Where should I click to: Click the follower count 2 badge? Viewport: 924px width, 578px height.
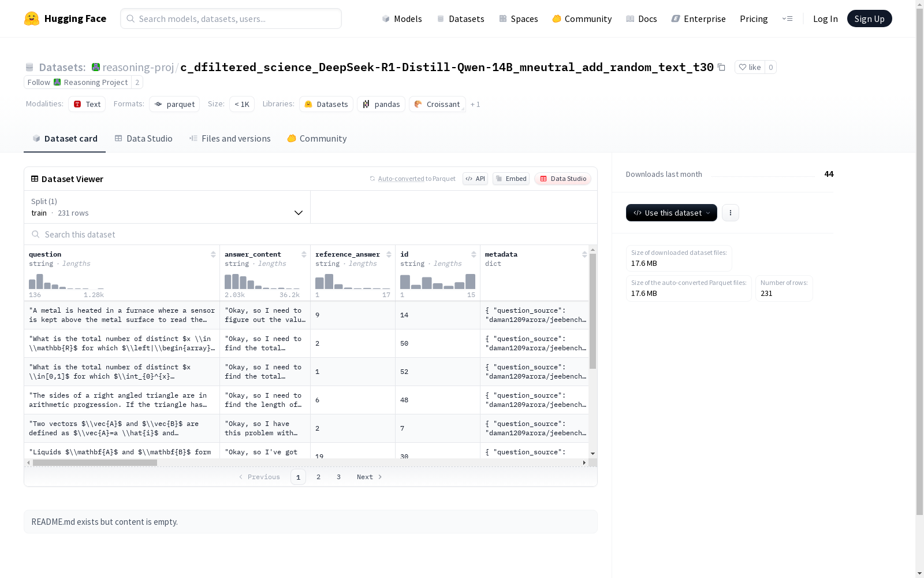coord(137,82)
